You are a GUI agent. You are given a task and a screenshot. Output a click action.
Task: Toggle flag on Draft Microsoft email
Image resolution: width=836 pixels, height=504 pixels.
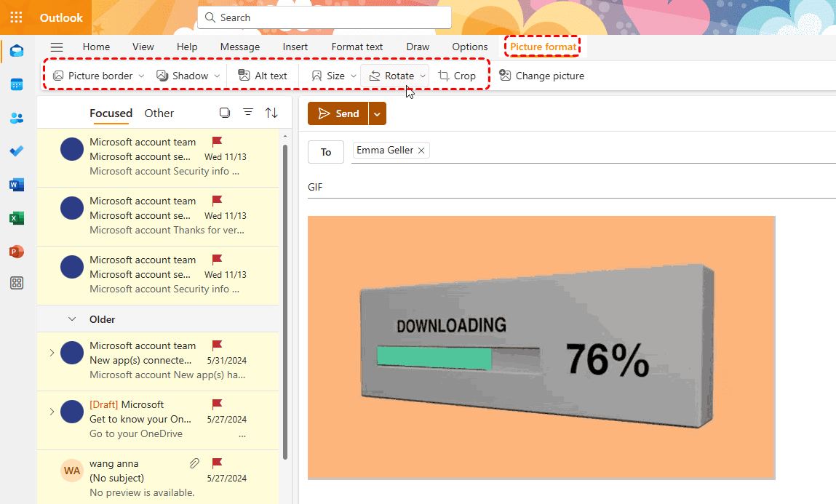point(217,404)
